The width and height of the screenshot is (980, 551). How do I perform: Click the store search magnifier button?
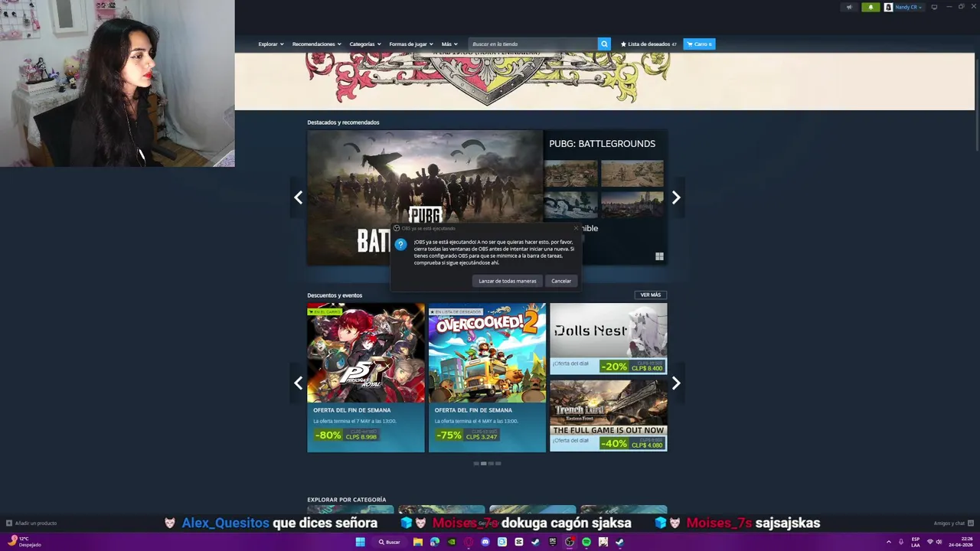[x=604, y=44]
